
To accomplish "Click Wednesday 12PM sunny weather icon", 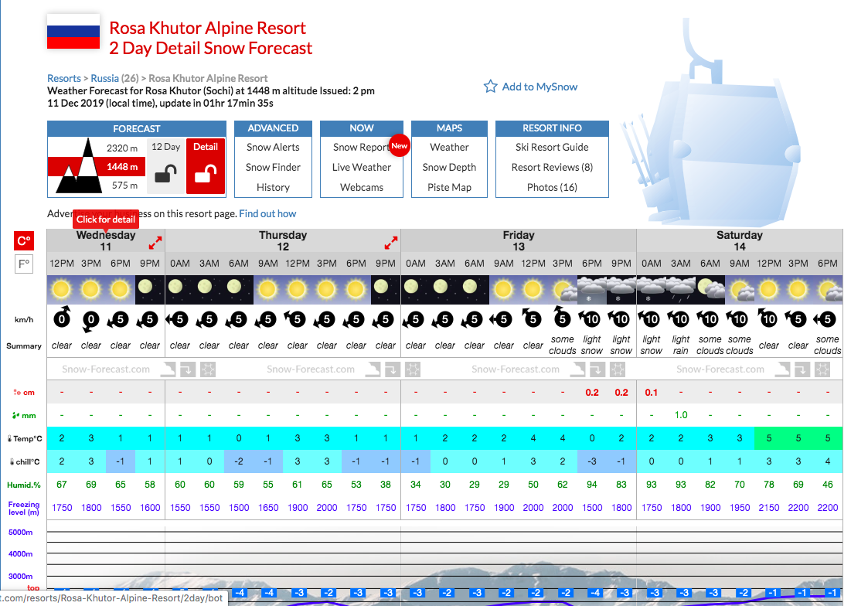I will [x=61, y=289].
